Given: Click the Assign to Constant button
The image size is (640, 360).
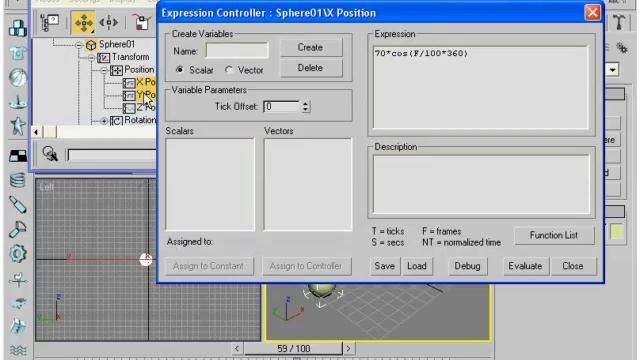Looking at the screenshot, I should (x=209, y=266).
